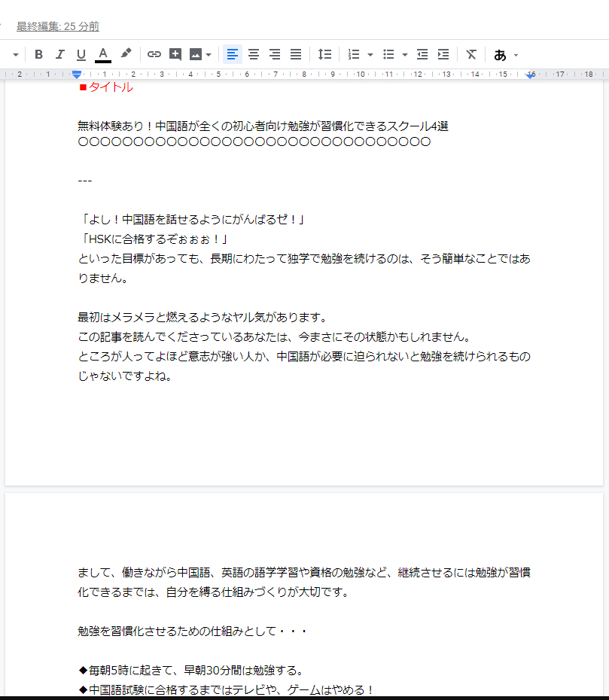Click the line この記事を読んでくださっている
609x700 pixels.
(x=274, y=337)
